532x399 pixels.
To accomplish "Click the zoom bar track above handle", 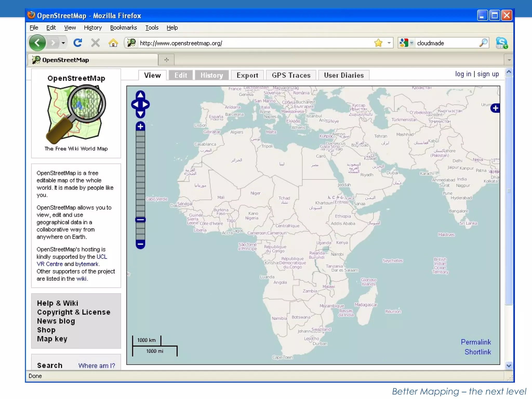I will coord(140,174).
